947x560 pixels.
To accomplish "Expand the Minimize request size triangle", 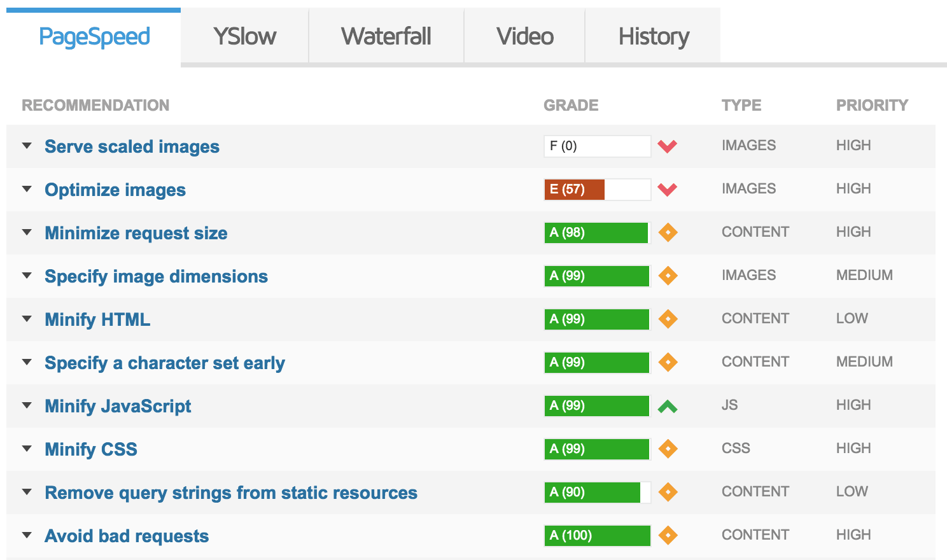I will (27, 232).
